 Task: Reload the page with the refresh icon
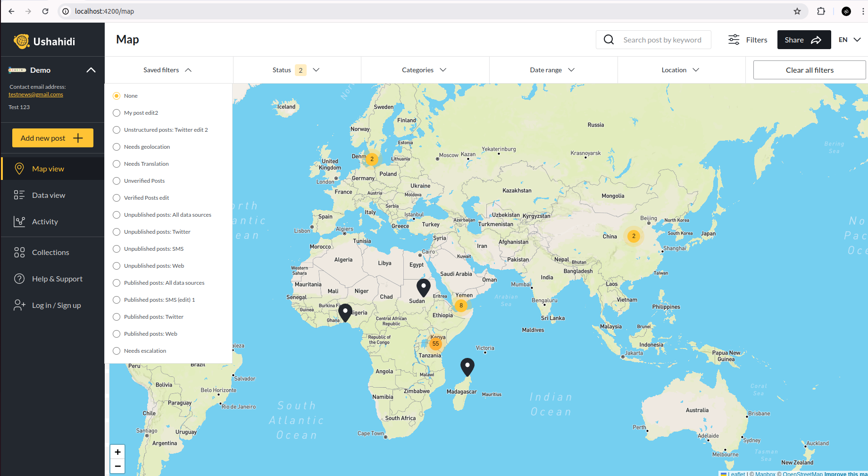click(45, 11)
